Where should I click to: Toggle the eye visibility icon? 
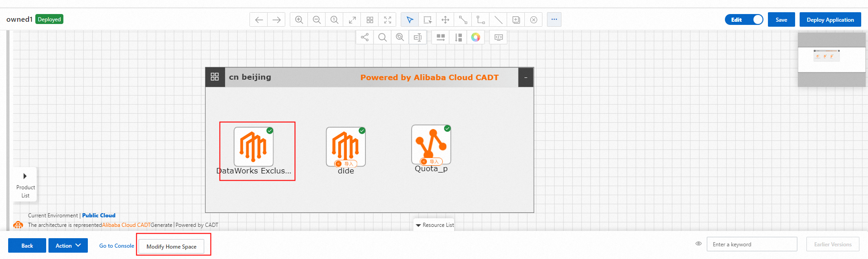click(x=698, y=244)
